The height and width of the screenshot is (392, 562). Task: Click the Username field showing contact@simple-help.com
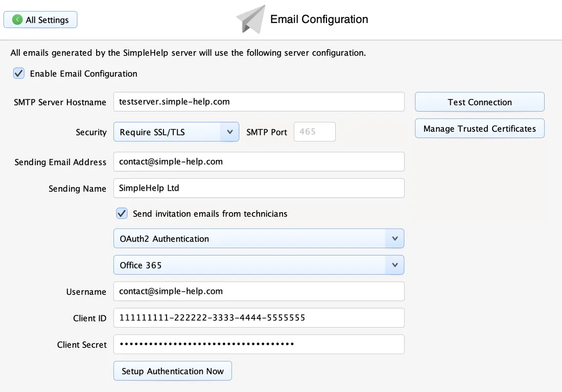(259, 291)
